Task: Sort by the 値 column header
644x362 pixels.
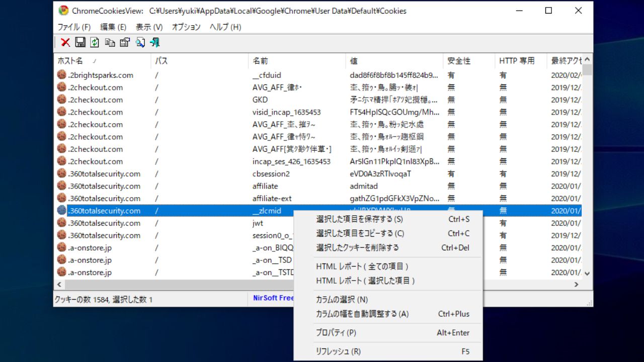Action: coord(394,61)
